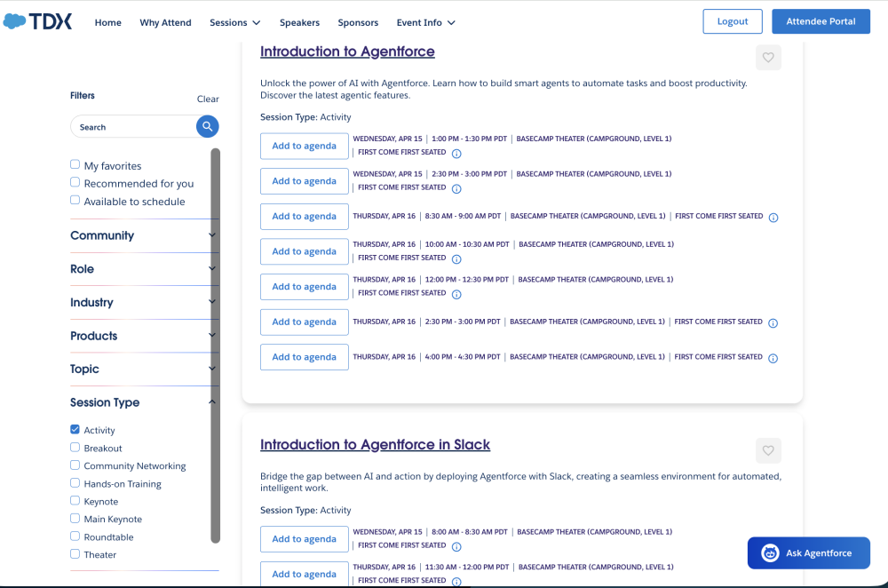Click the blue search magnifier icon

click(207, 126)
